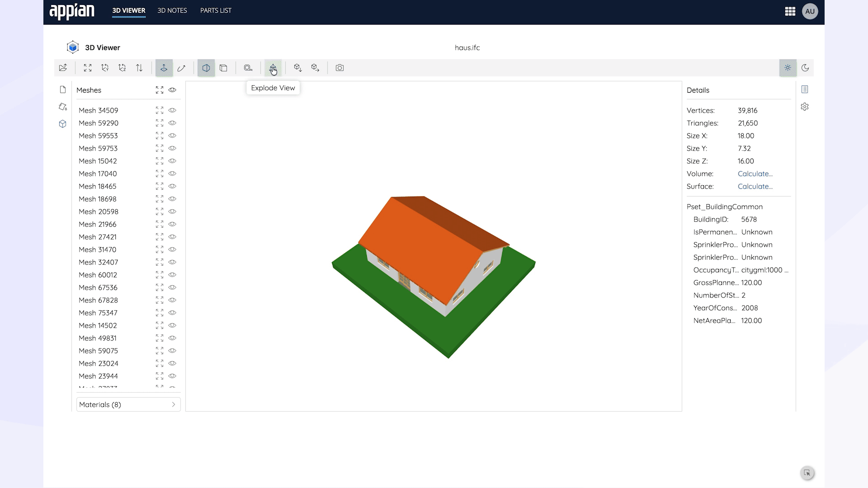Hide Mesh 59290 with eye icon
This screenshot has width=868, height=488.
(172, 123)
